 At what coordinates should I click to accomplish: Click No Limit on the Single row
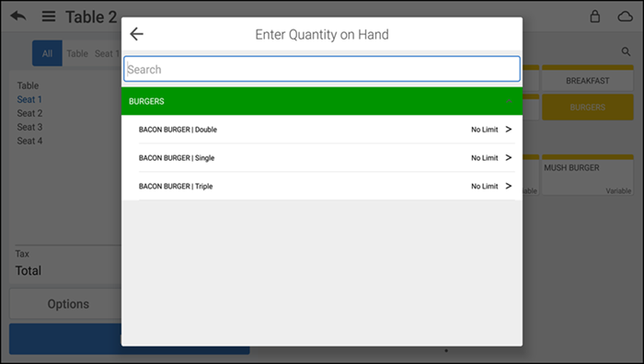[x=485, y=158]
